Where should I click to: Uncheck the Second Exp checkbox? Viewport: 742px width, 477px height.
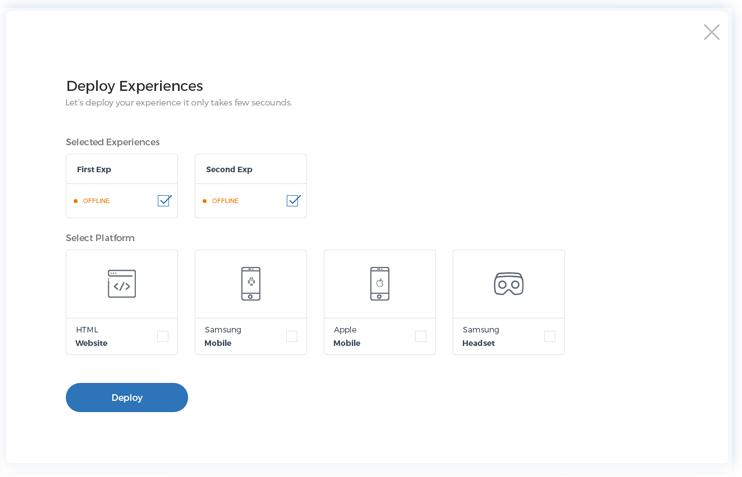293,201
